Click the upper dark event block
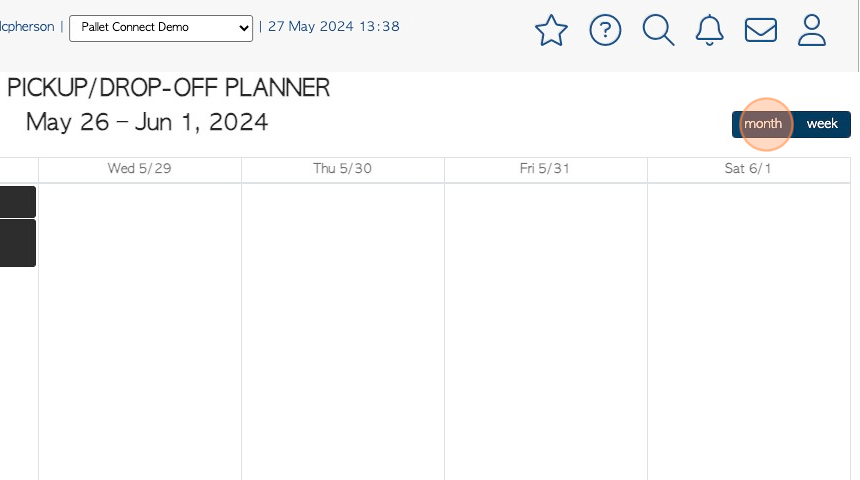The height and width of the screenshot is (480, 860). point(18,202)
